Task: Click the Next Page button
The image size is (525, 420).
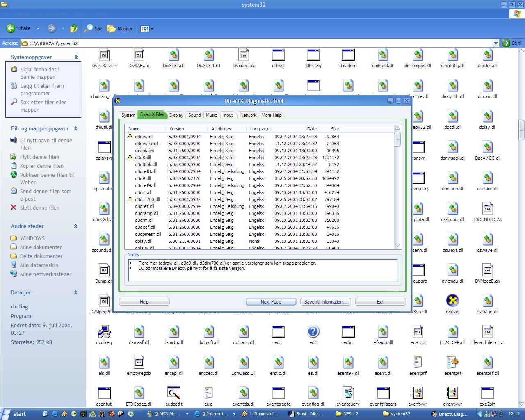Action: tap(271, 302)
